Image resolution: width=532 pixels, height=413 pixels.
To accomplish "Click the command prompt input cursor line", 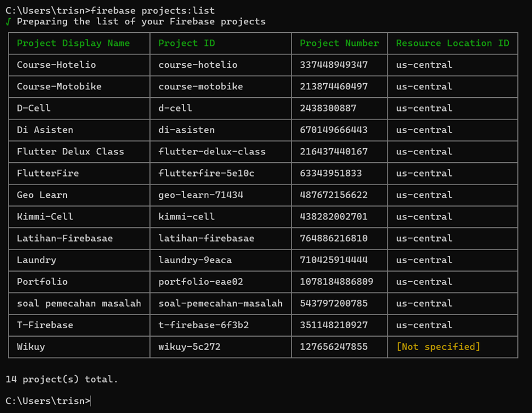I will pos(49,401).
